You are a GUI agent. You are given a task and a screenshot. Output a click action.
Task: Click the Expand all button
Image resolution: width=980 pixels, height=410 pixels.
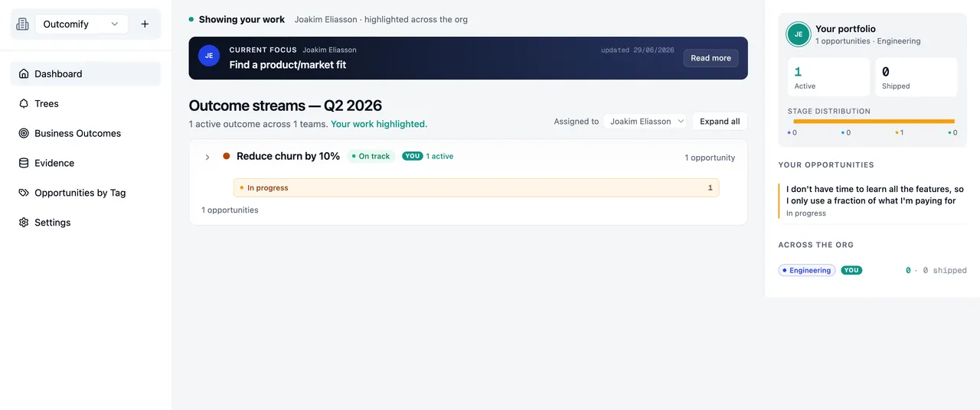[x=720, y=122]
